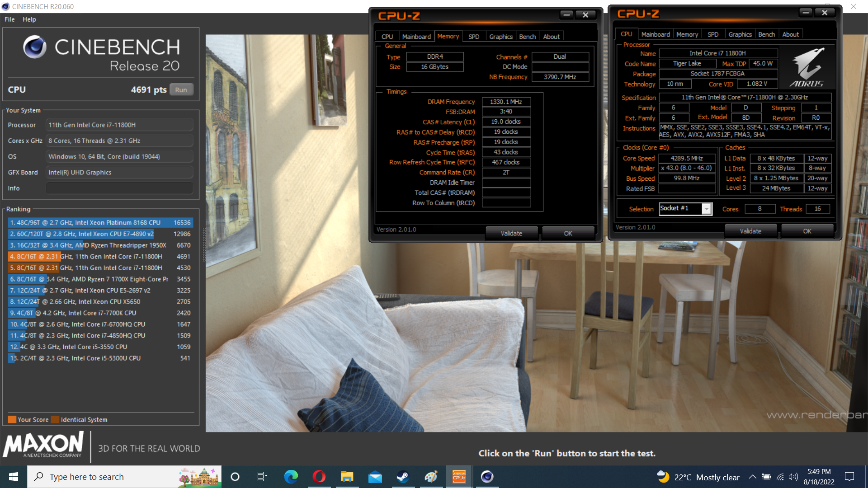Viewport: 868px width, 488px height.
Task: Click Validate in left CPU-Z Memory window
Action: click(x=511, y=233)
